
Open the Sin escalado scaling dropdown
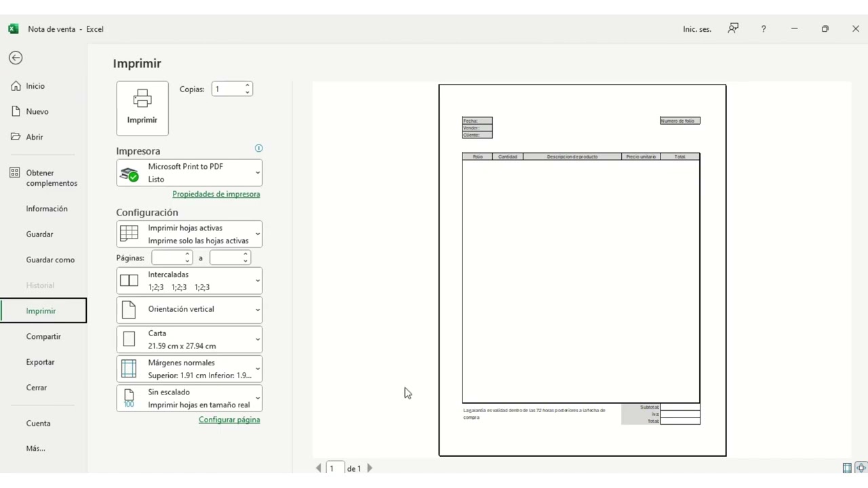tap(189, 399)
